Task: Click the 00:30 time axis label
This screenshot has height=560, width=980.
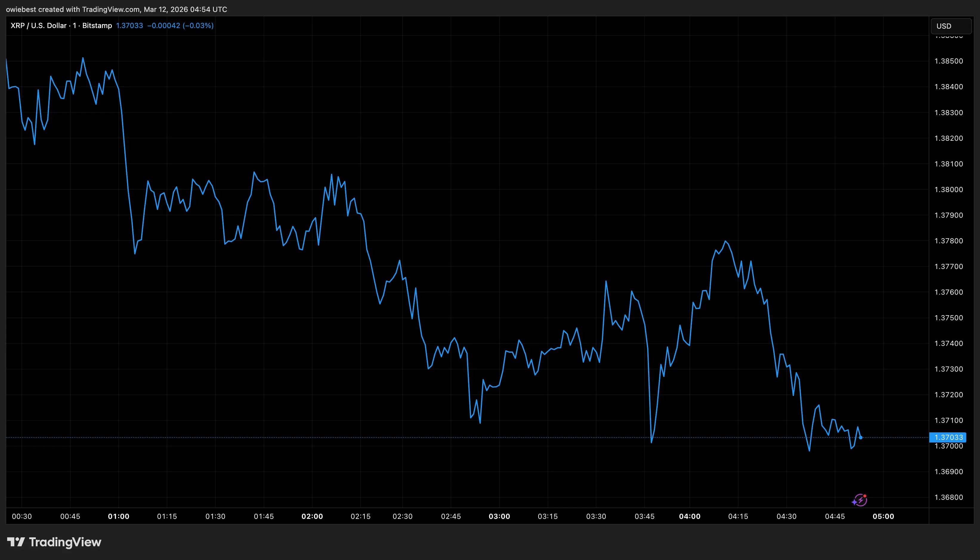Action: pyautogui.click(x=22, y=516)
